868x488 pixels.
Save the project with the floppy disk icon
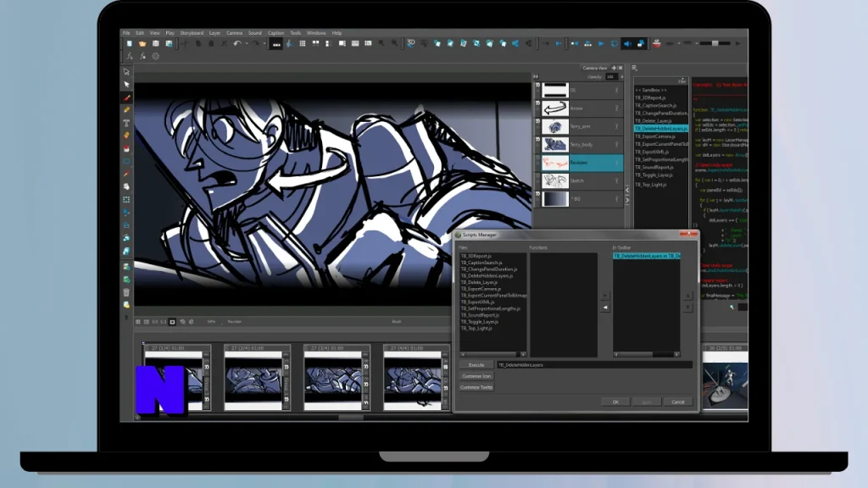pos(156,44)
